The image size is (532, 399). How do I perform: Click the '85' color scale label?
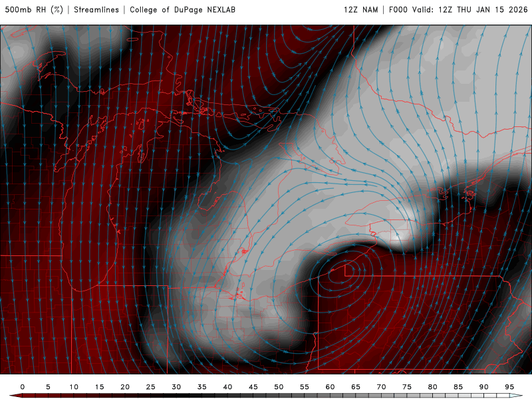pyautogui.click(x=458, y=387)
